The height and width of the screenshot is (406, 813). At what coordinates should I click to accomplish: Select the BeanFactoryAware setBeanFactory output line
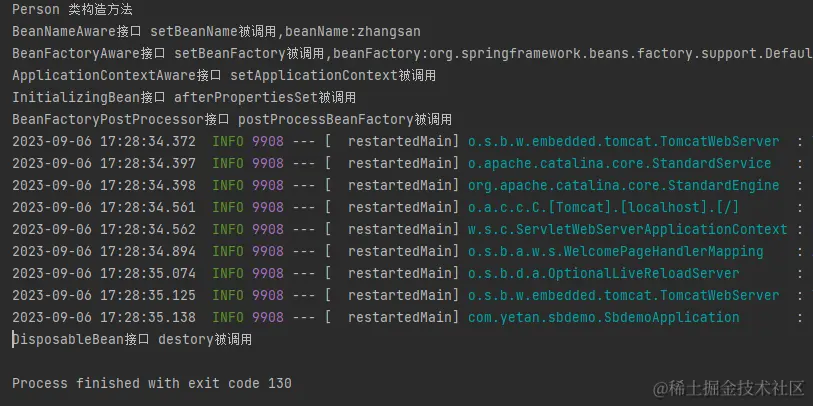click(412, 53)
